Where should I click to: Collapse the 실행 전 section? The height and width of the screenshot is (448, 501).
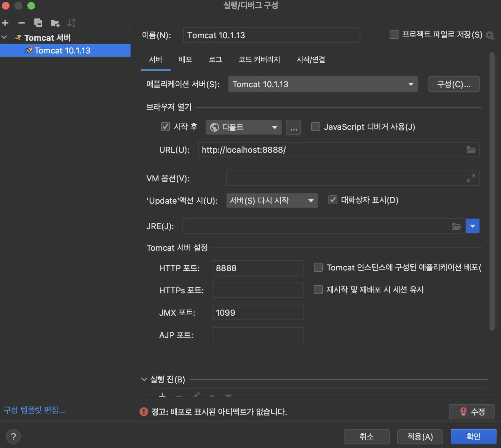coord(144,379)
